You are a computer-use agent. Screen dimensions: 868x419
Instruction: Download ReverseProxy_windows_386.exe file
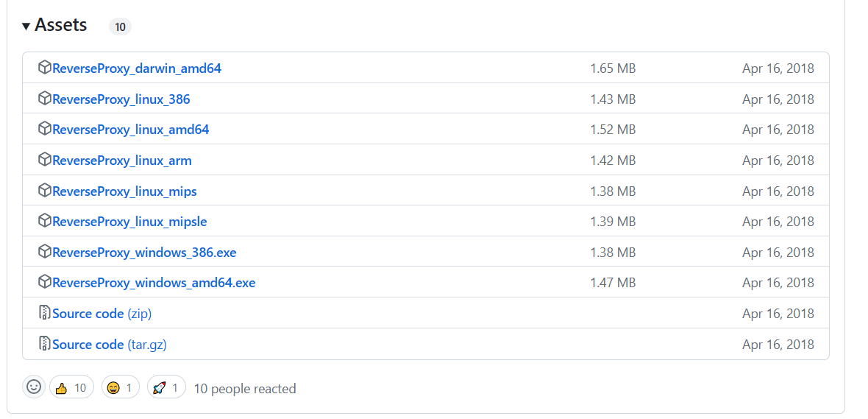pos(145,253)
